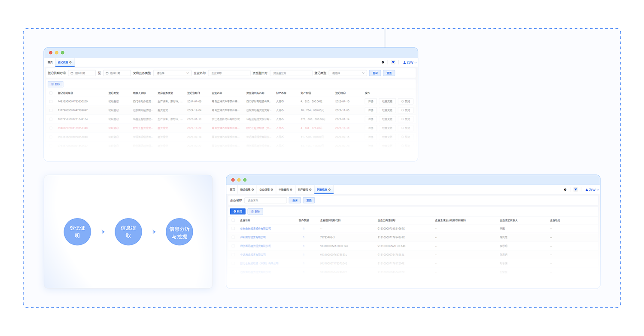Viewport: 644px width, 336px height.
Task: Close the 动产查询 tab in the lower window
Action: [310, 189]
